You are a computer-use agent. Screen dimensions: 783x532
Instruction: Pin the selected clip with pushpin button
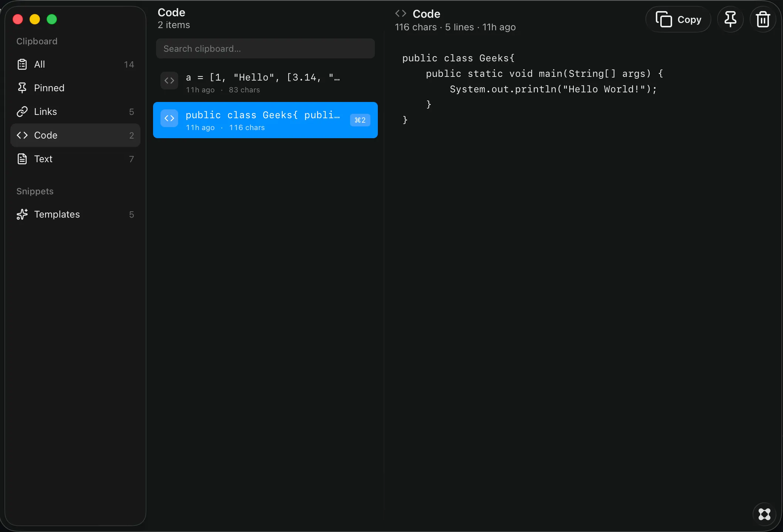click(731, 19)
